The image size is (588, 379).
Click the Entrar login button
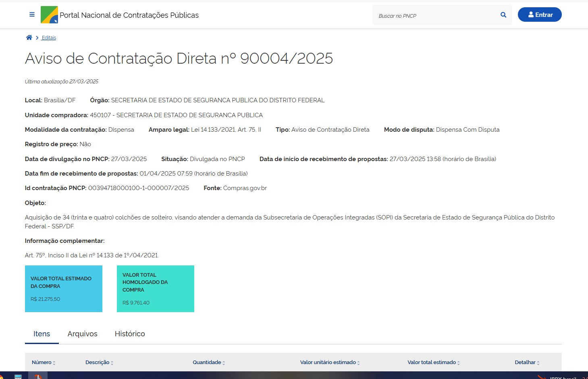[539, 15]
